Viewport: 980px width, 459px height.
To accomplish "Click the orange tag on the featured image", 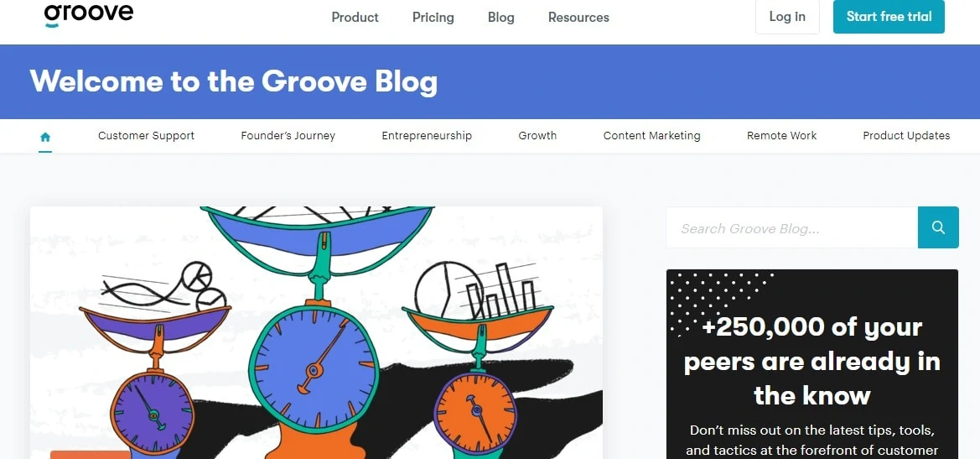I will coord(91,455).
